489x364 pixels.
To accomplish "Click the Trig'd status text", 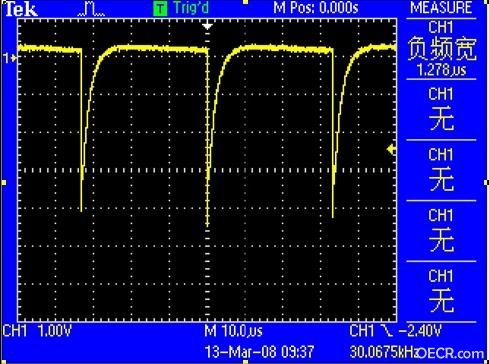I will tap(191, 8).
